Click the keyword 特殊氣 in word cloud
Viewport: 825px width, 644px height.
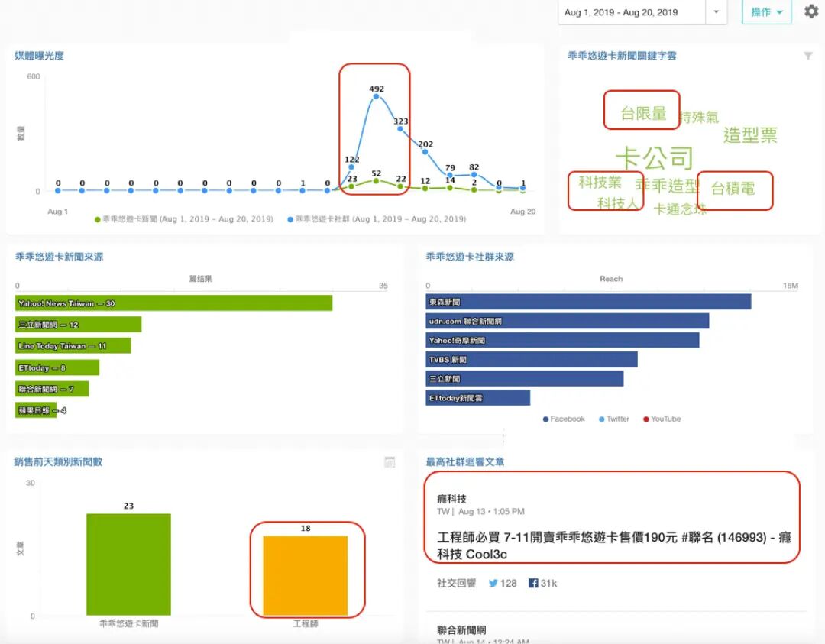click(699, 117)
